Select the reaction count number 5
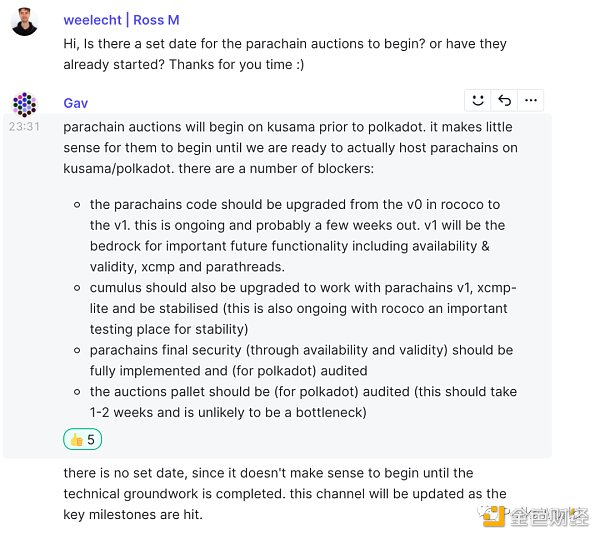Screen dimensions: 600x538 coord(91,440)
